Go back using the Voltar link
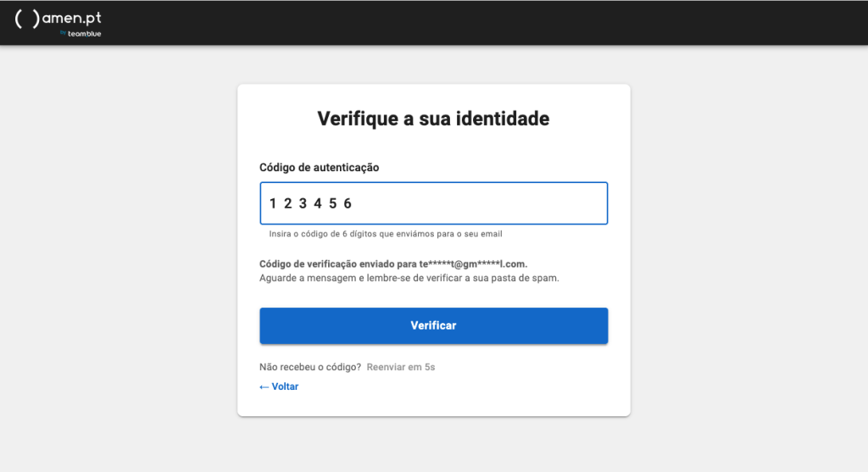Image resolution: width=868 pixels, height=472 pixels. (285, 386)
